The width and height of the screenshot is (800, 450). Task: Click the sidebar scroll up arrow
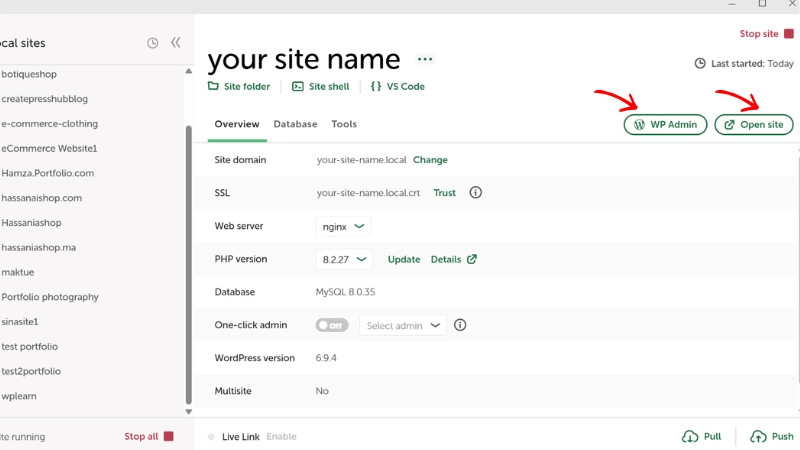click(x=188, y=71)
